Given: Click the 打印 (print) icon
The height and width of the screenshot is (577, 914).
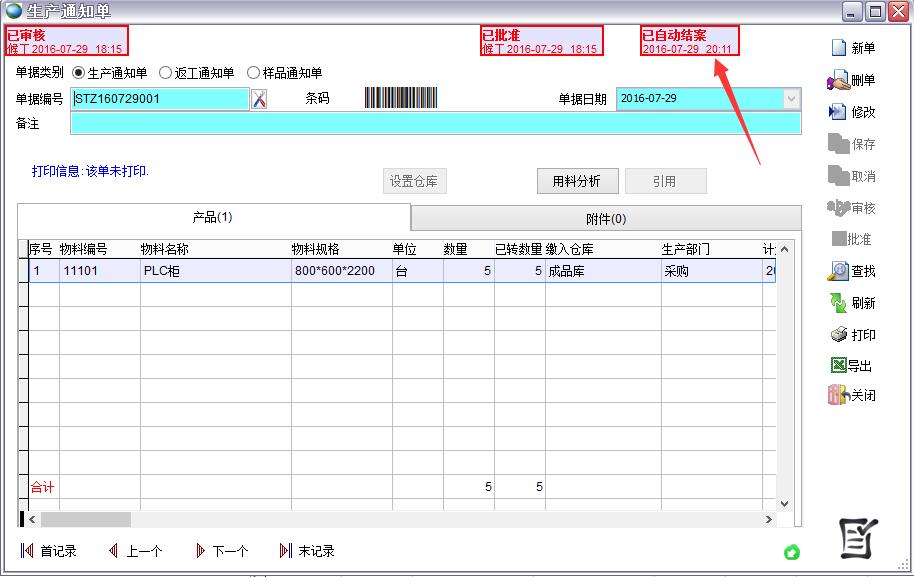Looking at the screenshot, I should coord(838,335).
